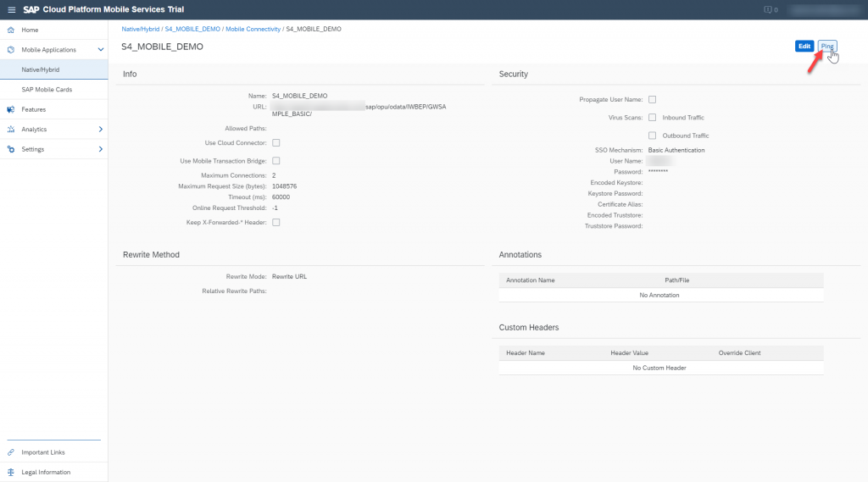The width and height of the screenshot is (868, 482).
Task: Toggle Use Mobile Transaction Bridge checkbox
Action: [276, 161]
